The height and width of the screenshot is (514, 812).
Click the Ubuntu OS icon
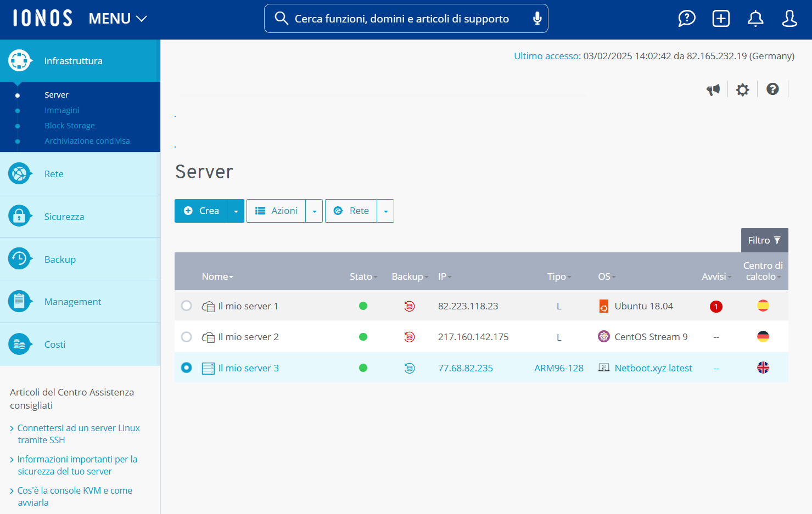coord(604,306)
